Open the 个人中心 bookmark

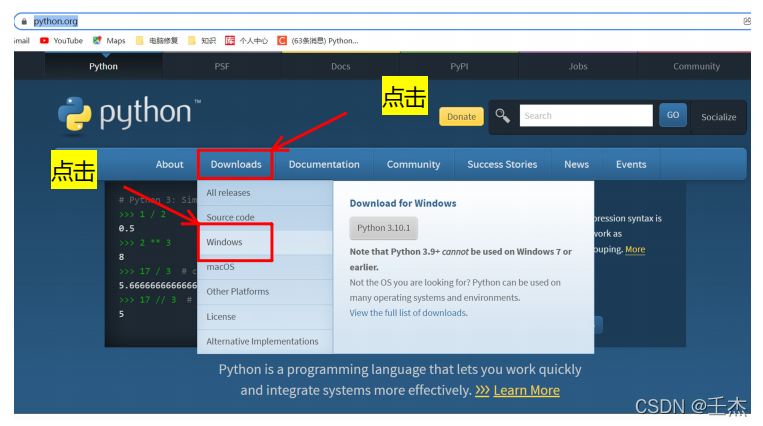point(247,40)
